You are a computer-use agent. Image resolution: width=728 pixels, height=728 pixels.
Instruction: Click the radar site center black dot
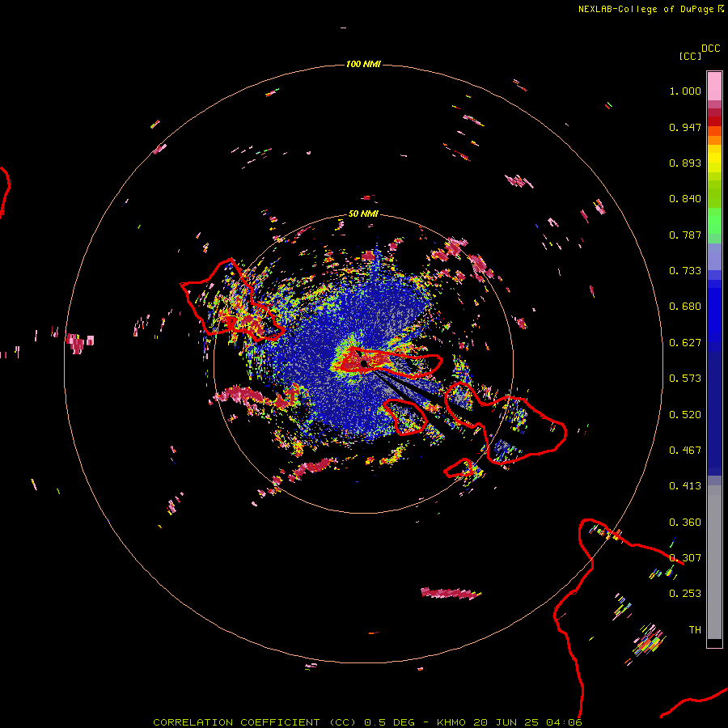364,363
